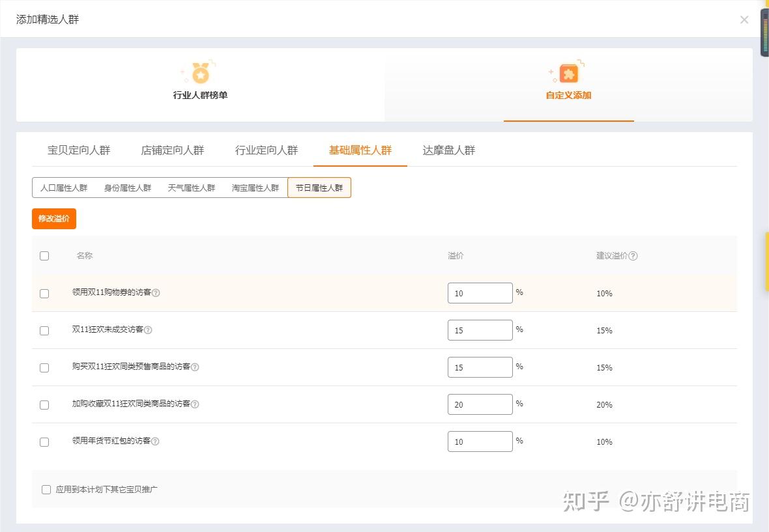Tick checkbox for 领用年货节红包的访客

(44, 442)
